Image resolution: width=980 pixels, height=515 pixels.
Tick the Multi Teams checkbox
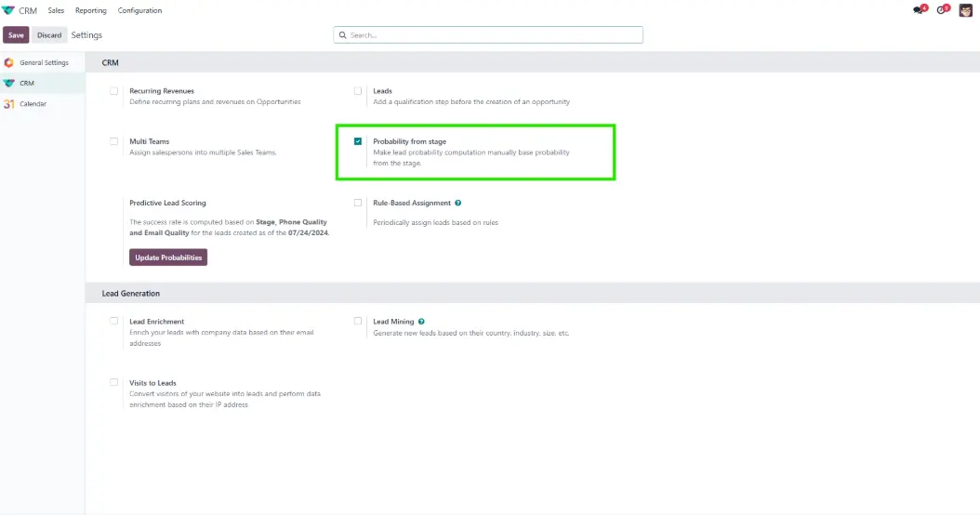click(x=114, y=141)
